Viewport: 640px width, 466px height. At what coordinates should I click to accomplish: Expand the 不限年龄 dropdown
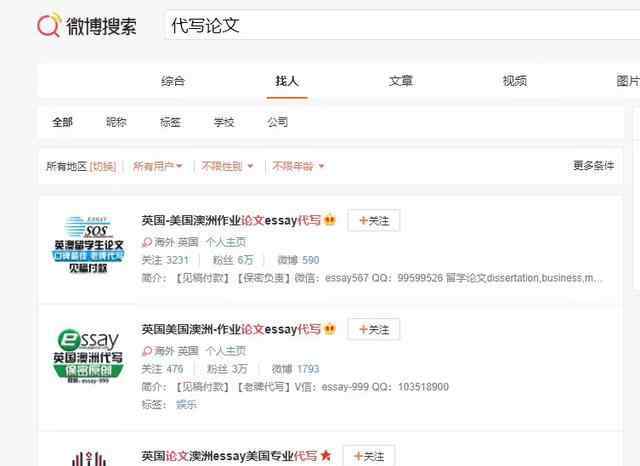point(298,166)
